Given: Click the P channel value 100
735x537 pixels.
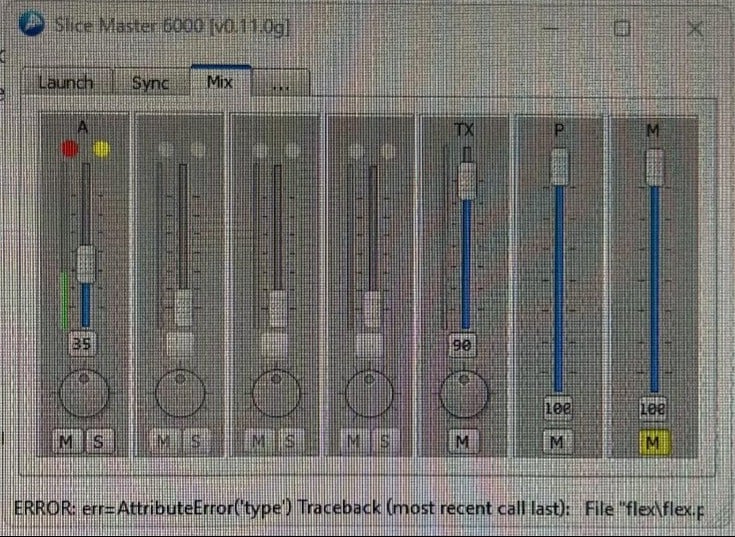Looking at the screenshot, I should coord(558,408).
